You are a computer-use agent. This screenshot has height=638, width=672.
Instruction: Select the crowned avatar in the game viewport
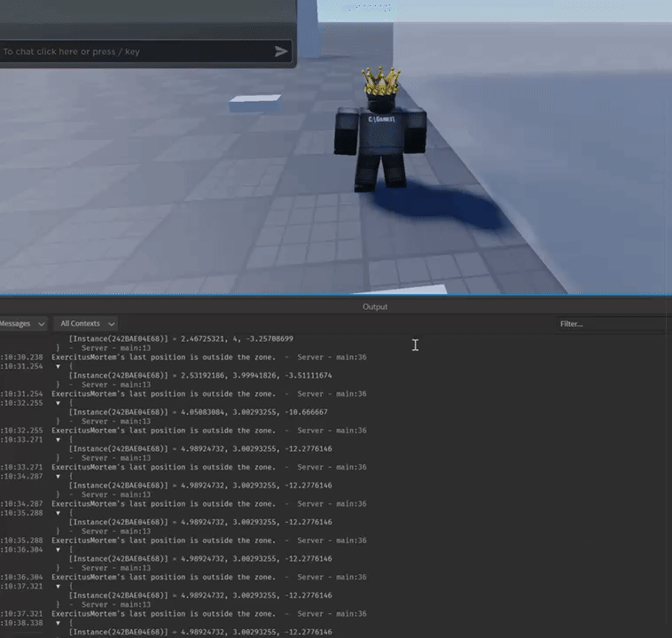pyautogui.click(x=380, y=128)
